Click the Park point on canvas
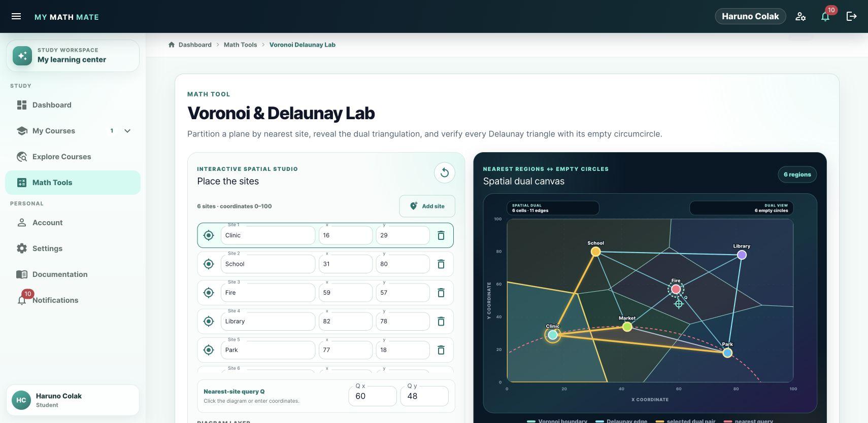The height and width of the screenshot is (423, 868). point(727,353)
